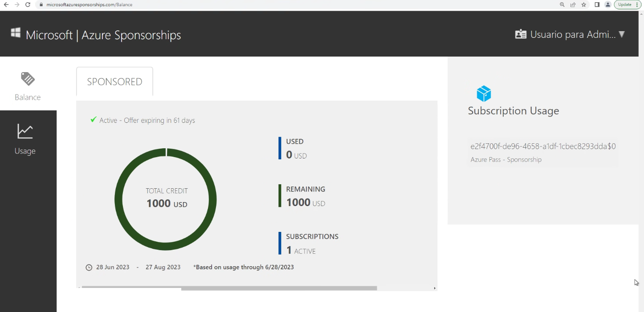This screenshot has width=644, height=312.
Task: Open the bookmark star in the browser toolbar
Action: pyautogui.click(x=584, y=5)
